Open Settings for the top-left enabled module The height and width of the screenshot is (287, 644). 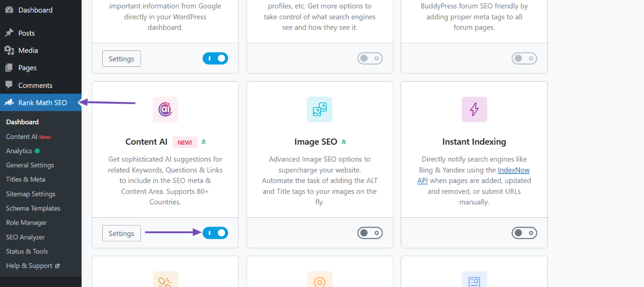click(x=122, y=59)
